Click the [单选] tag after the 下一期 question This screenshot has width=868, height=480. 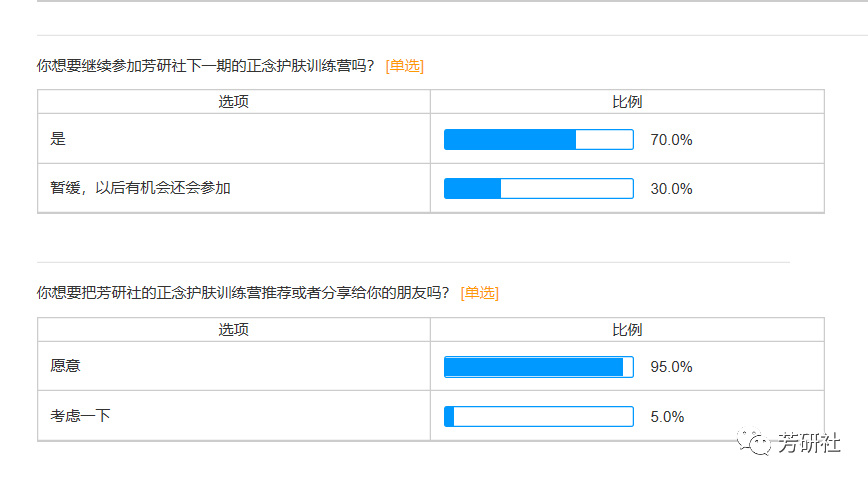[404, 65]
